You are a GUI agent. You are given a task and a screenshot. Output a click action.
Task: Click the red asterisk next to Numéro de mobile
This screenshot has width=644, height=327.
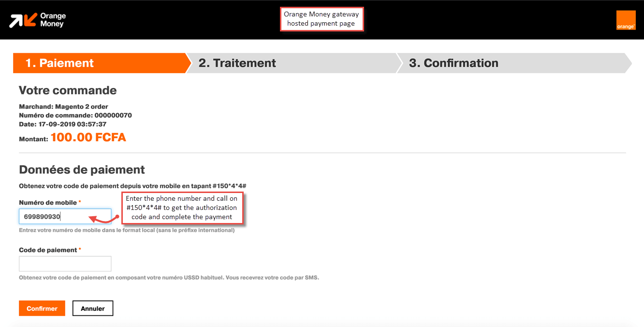(79, 201)
